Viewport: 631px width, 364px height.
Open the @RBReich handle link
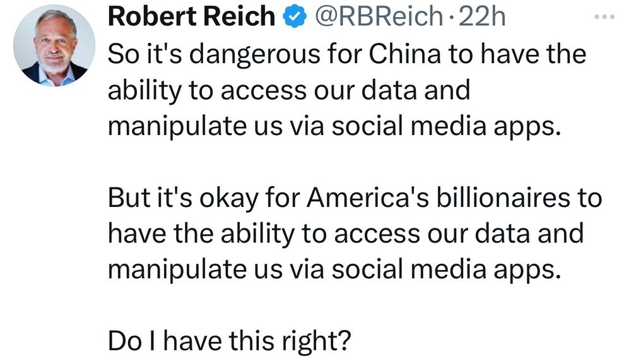[379, 16]
